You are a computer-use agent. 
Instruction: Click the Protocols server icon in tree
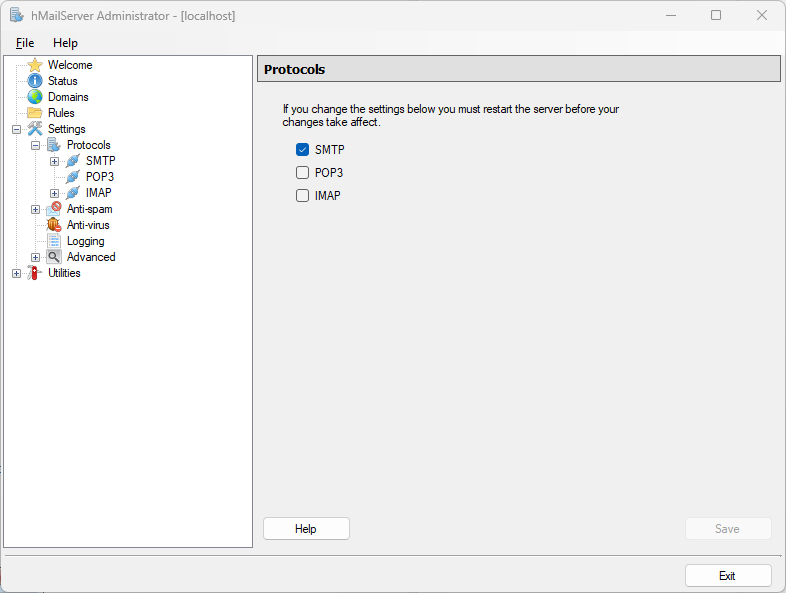click(x=54, y=145)
